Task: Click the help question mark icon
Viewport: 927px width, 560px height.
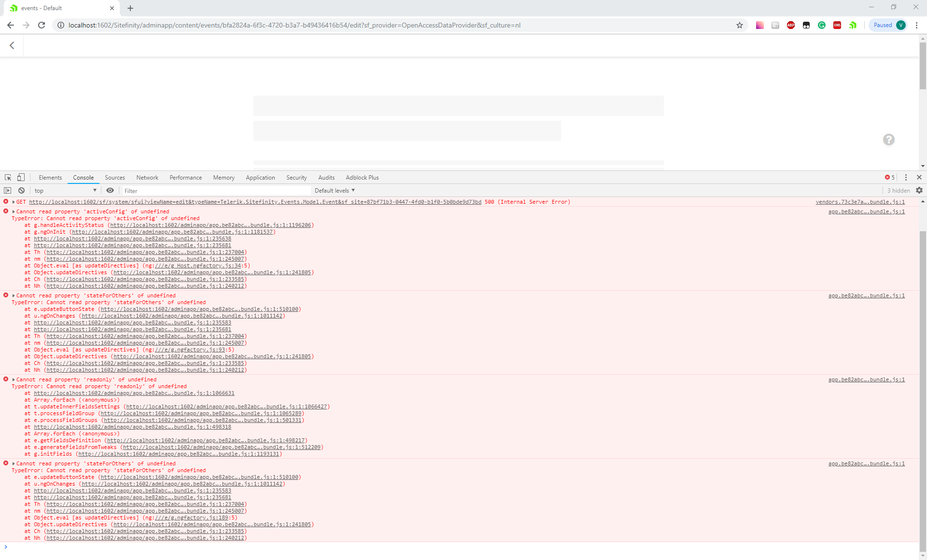Action: click(889, 140)
